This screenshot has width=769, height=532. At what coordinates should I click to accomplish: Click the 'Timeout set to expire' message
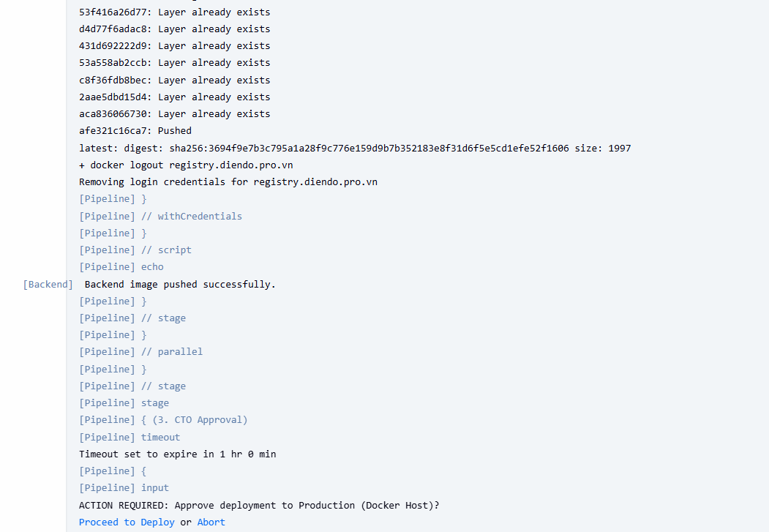pos(178,454)
